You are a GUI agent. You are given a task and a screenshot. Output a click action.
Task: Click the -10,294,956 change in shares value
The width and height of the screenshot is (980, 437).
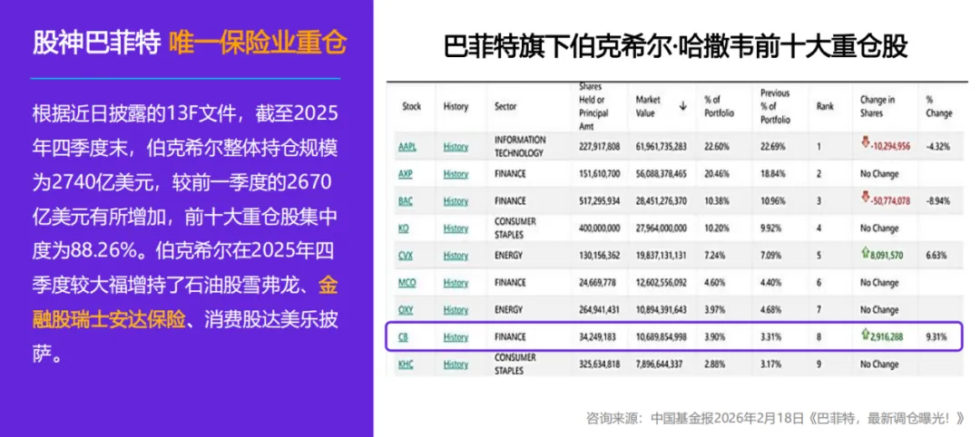coord(890,147)
